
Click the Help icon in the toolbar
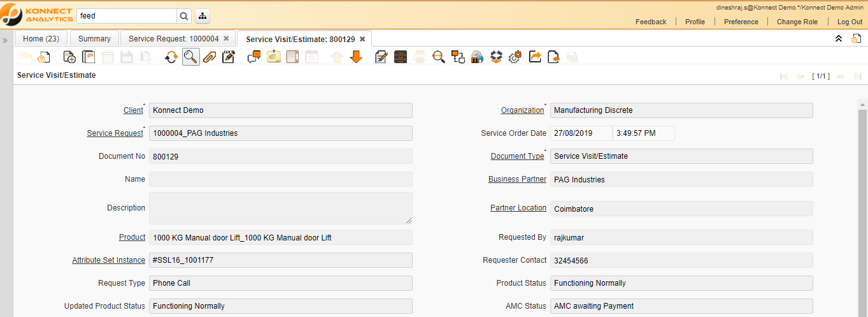click(43, 57)
